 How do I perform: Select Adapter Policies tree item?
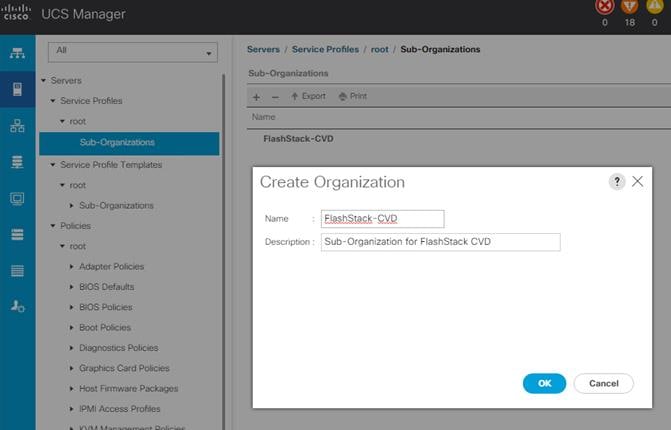click(111, 267)
